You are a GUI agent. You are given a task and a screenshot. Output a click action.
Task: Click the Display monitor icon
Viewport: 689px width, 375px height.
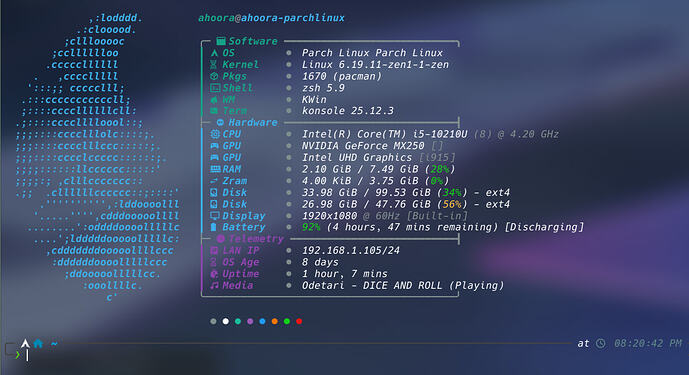click(x=214, y=216)
